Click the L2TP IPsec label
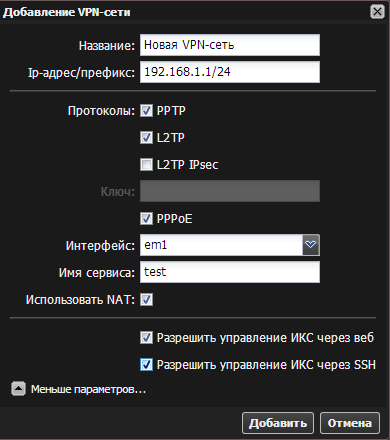This screenshot has height=440, width=390. click(187, 165)
